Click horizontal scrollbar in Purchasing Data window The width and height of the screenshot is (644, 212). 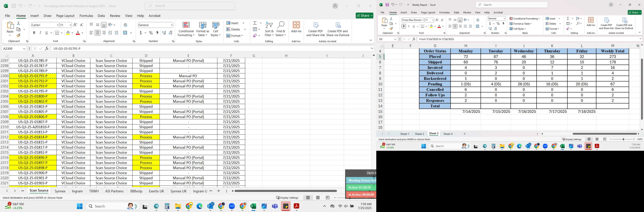(x=286, y=191)
